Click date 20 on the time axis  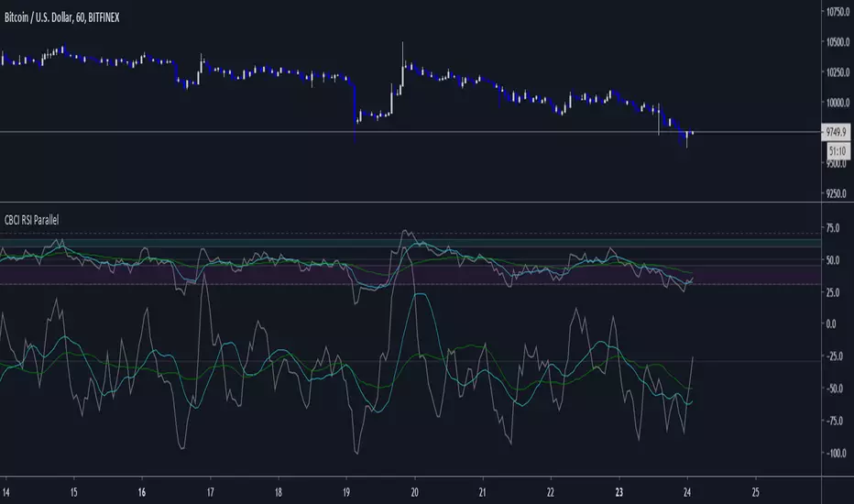coord(414,493)
